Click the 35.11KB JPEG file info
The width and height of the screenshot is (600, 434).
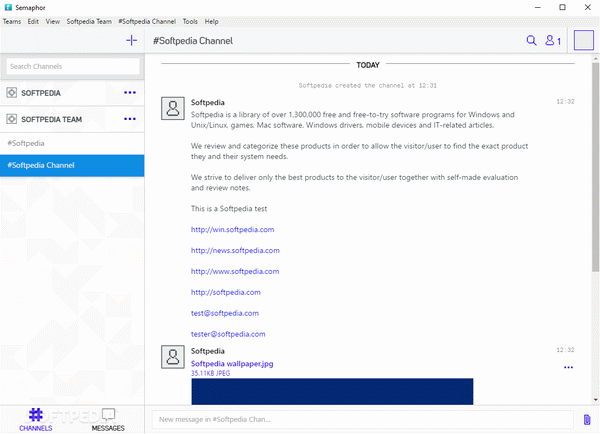tap(210, 374)
